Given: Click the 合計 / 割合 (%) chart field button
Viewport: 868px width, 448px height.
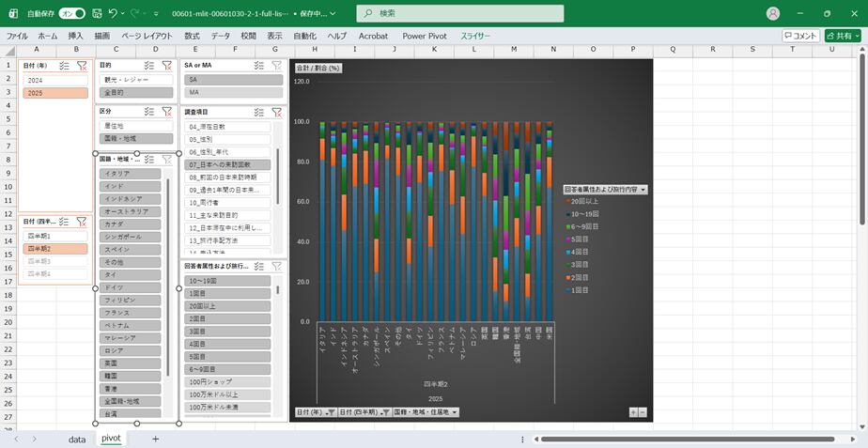Looking at the screenshot, I should (318, 69).
